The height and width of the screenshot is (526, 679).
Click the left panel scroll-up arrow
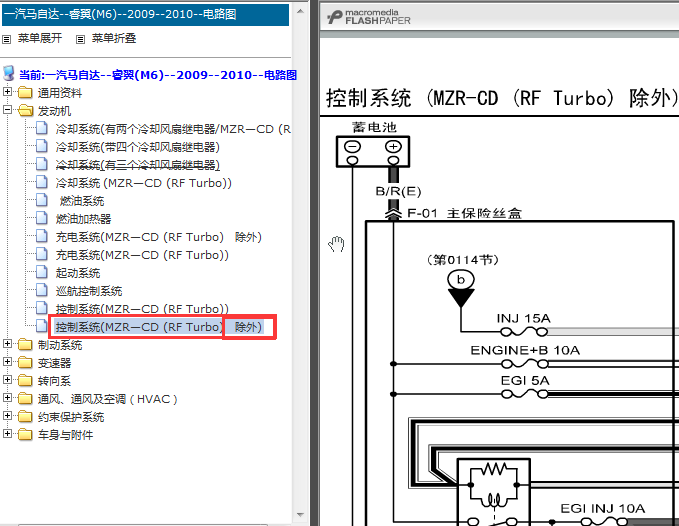pyautogui.click(x=300, y=11)
